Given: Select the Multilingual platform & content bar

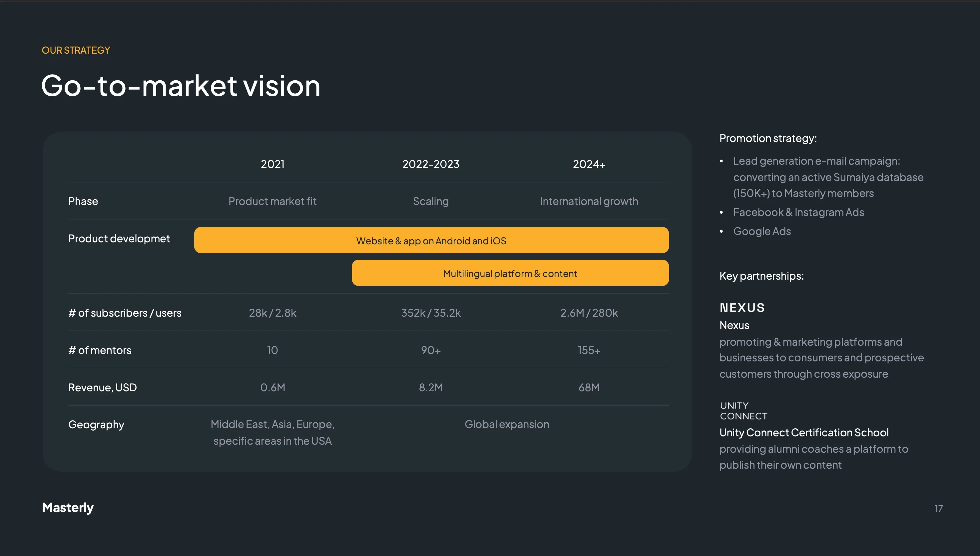Looking at the screenshot, I should [510, 273].
